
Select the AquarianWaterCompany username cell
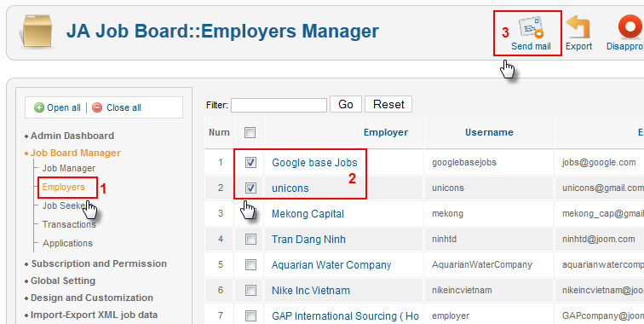pyautogui.click(x=482, y=265)
